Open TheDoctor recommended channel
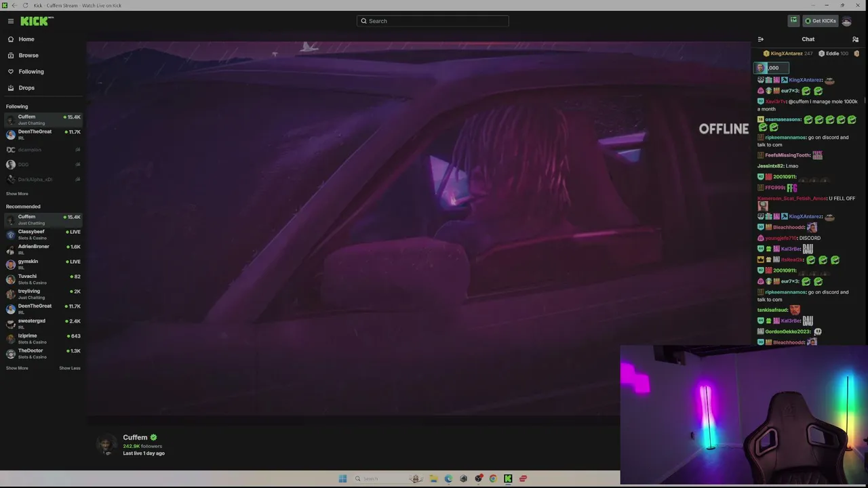868x488 pixels. point(43,354)
